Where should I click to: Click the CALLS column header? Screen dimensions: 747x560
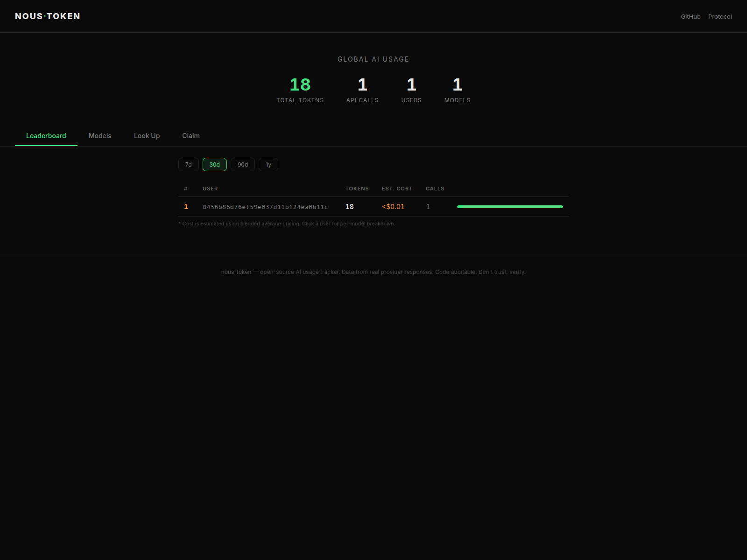[x=435, y=189]
